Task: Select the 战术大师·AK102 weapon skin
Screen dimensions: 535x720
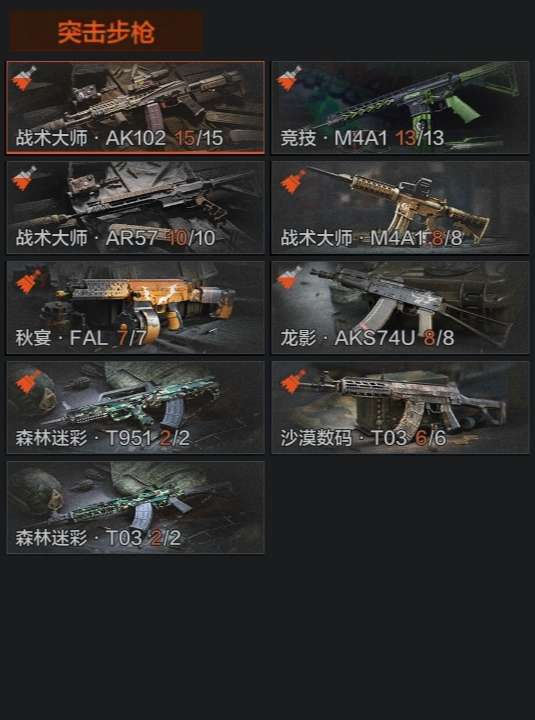Action: 135,107
